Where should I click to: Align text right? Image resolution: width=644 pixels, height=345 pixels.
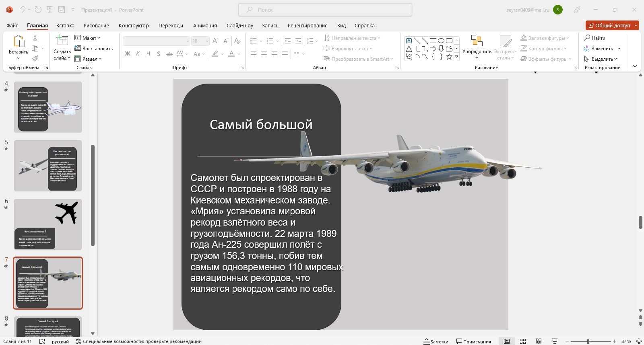[275, 53]
